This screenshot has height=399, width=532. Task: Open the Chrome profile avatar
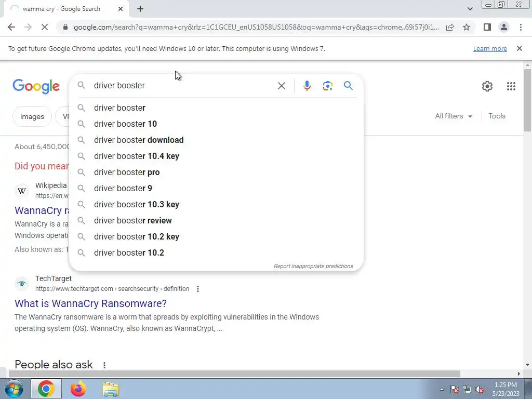pyautogui.click(x=504, y=27)
